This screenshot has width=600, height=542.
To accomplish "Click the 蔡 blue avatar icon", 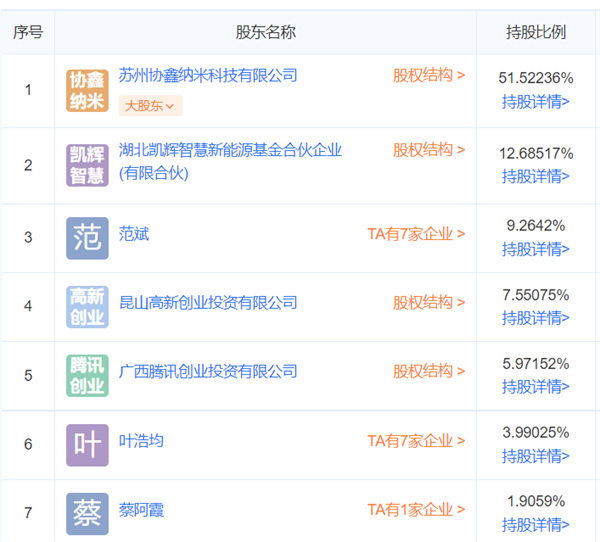I will 87,514.
